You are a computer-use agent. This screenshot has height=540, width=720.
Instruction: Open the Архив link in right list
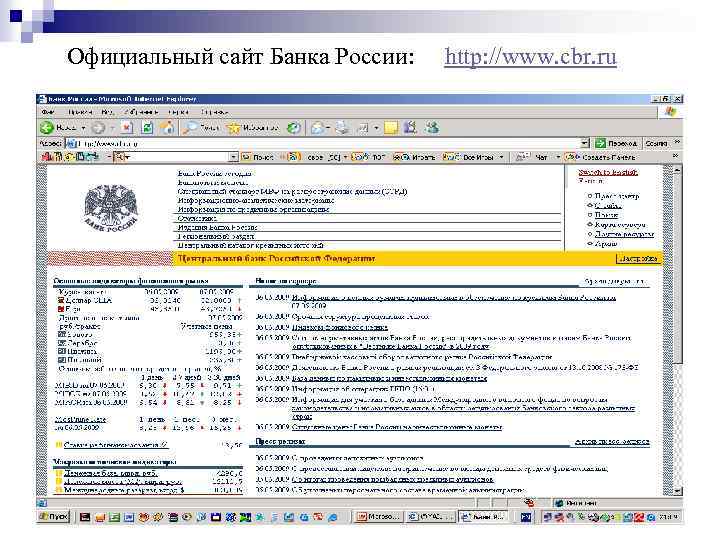point(606,244)
